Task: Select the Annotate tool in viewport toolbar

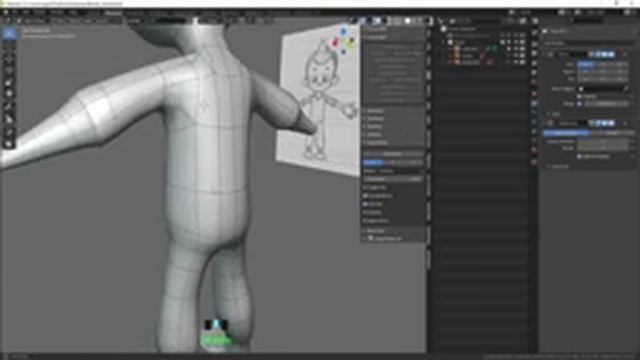Action: pyautogui.click(x=9, y=107)
